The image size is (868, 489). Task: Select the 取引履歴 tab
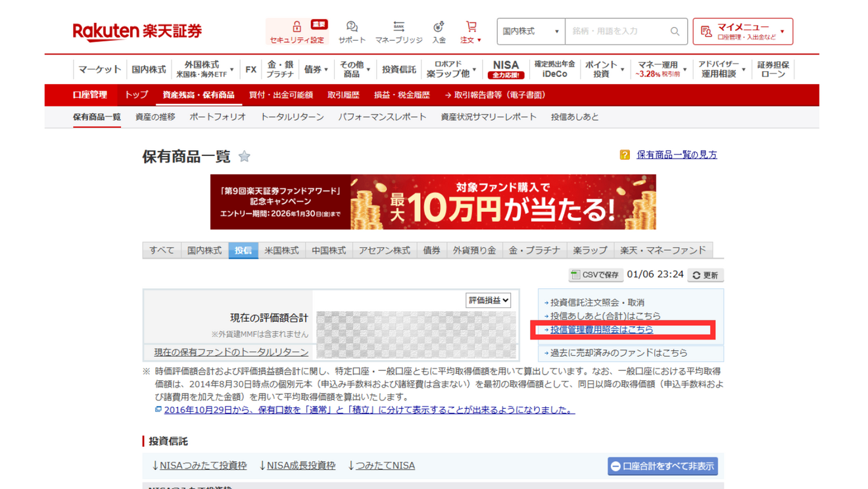tap(343, 95)
